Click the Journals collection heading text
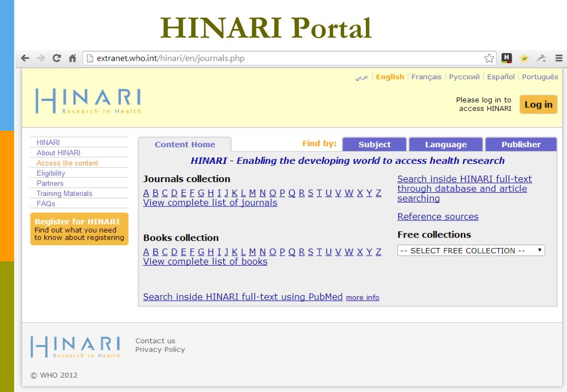The width and height of the screenshot is (567, 392). click(x=187, y=179)
